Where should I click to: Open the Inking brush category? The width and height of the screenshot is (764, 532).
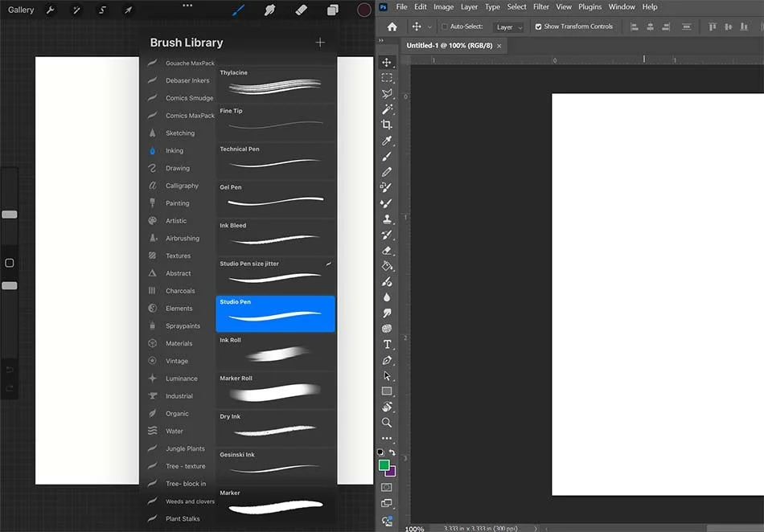(x=175, y=151)
